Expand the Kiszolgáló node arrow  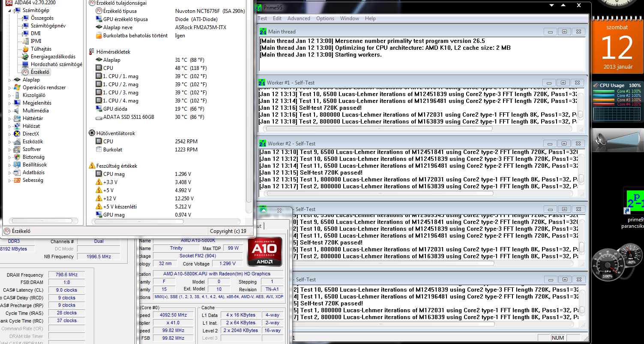[x=10, y=95]
